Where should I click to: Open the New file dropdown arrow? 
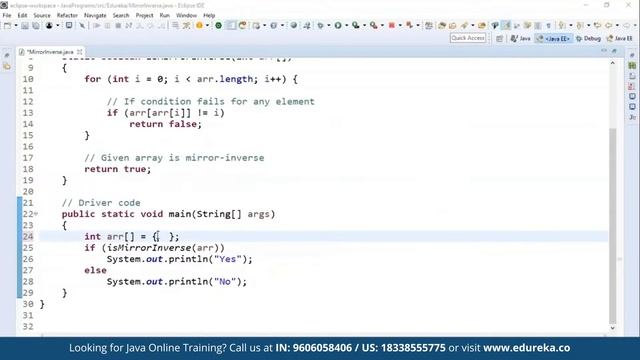click(16, 26)
